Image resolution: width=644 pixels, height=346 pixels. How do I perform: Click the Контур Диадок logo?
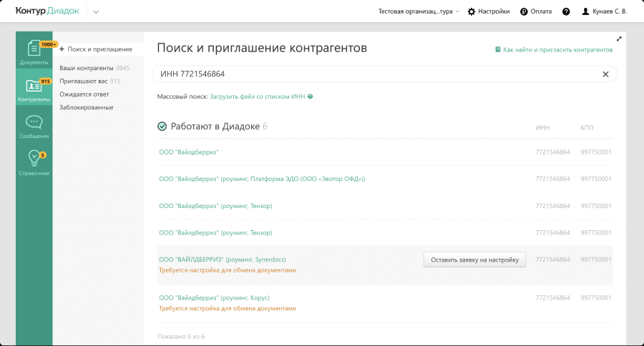47,11
